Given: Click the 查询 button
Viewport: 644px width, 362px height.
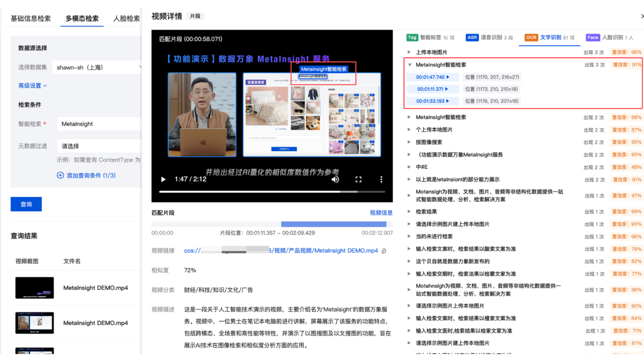Looking at the screenshot, I should coord(26,204).
